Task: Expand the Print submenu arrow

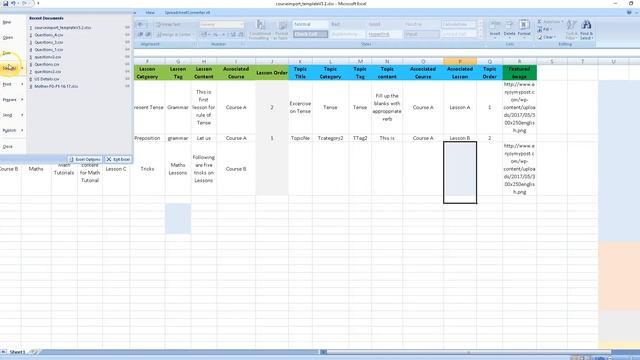Action: click(22, 84)
